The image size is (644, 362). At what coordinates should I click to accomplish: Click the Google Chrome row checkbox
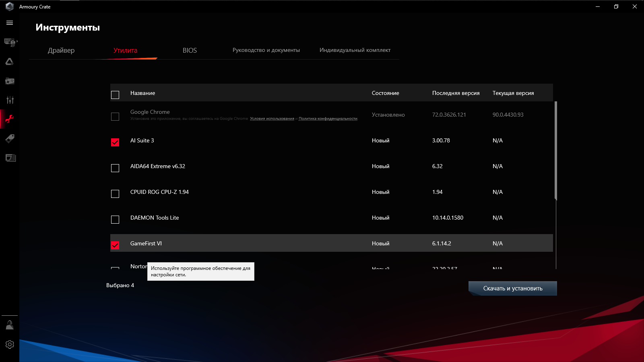(x=115, y=117)
